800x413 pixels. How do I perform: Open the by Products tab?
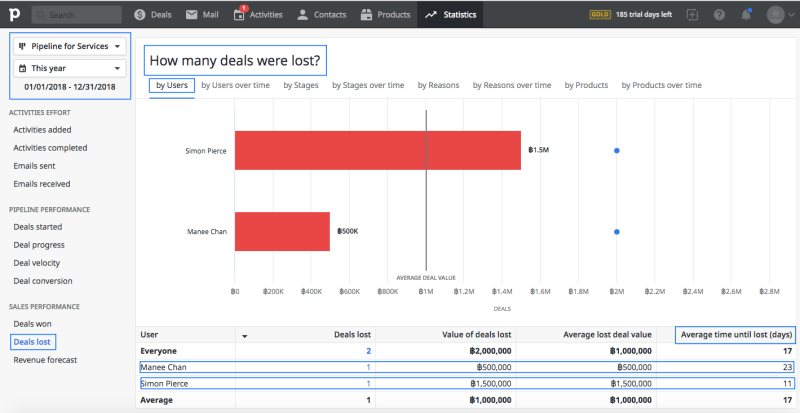[x=586, y=85]
